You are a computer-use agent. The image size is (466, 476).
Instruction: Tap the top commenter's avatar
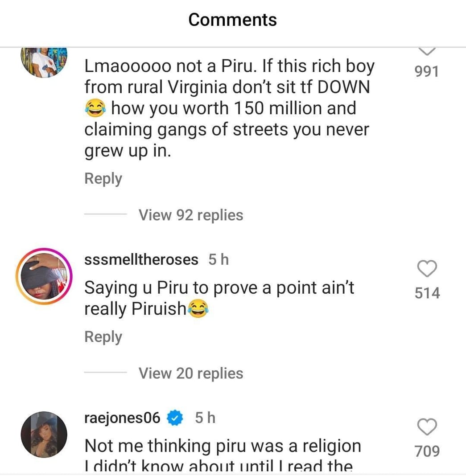click(x=44, y=62)
